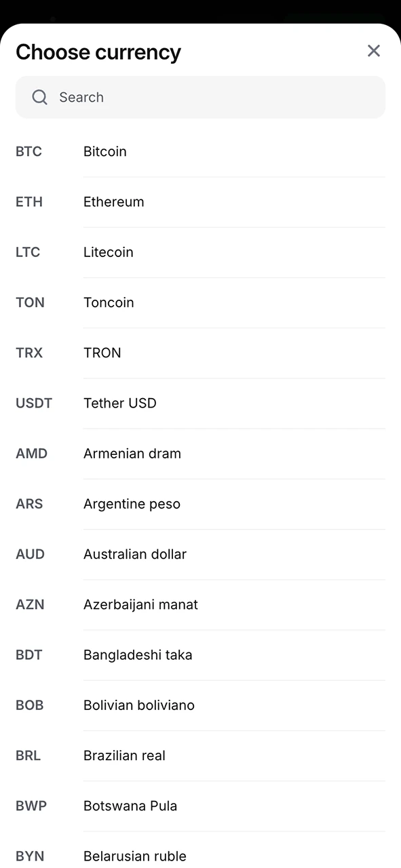This screenshot has height=868, width=401.
Task: Pick Brazilian real (BRL)
Action: point(200,755)
